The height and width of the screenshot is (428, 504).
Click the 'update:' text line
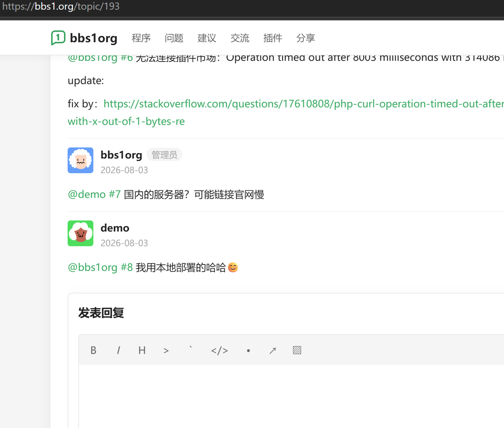(x=86, y=81)
